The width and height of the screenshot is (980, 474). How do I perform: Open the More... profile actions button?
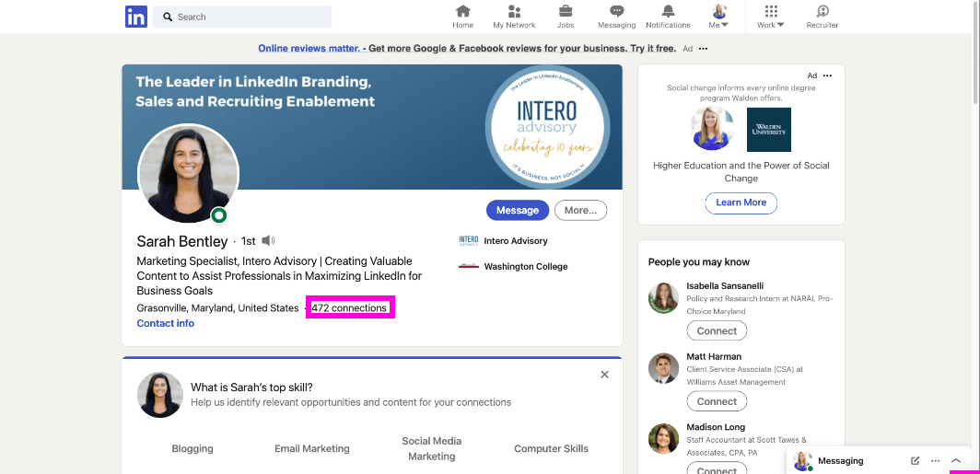point(580,211)
